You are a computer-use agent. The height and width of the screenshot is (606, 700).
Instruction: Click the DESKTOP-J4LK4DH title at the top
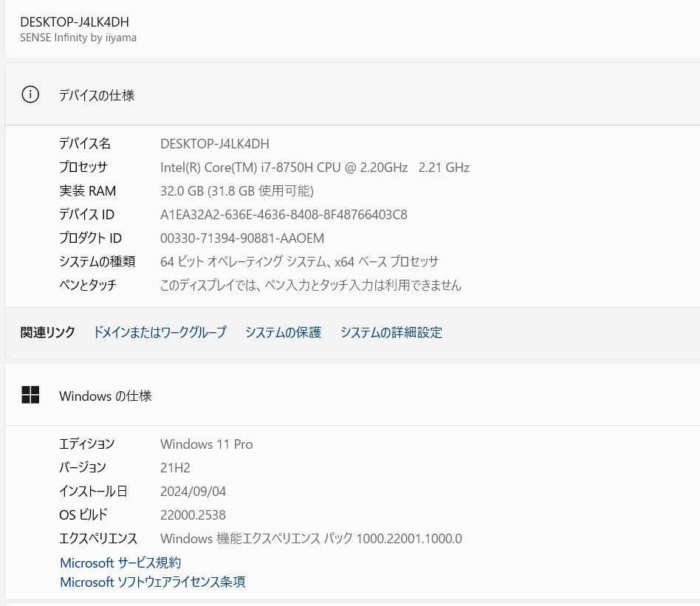pos(75,22)
